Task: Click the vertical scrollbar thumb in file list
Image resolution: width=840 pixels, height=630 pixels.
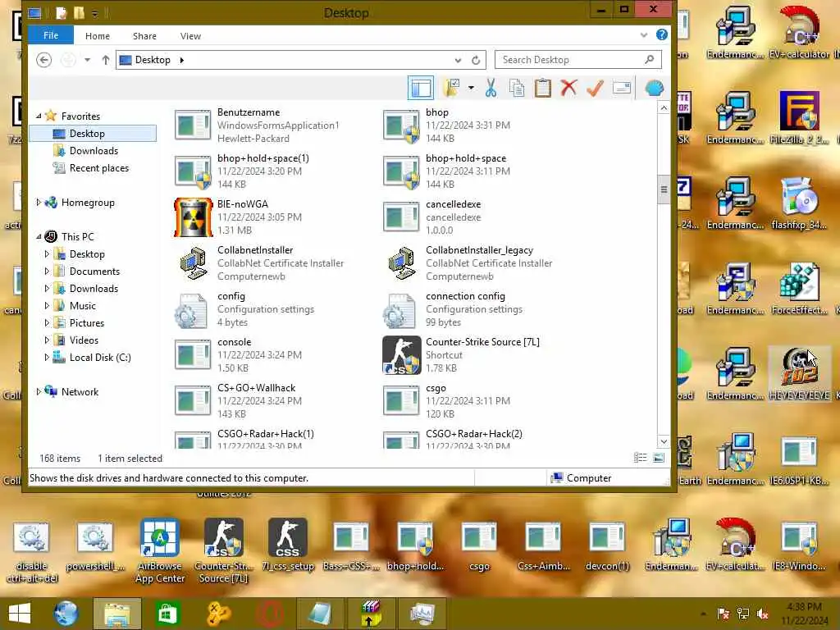Action: [663, 189]
